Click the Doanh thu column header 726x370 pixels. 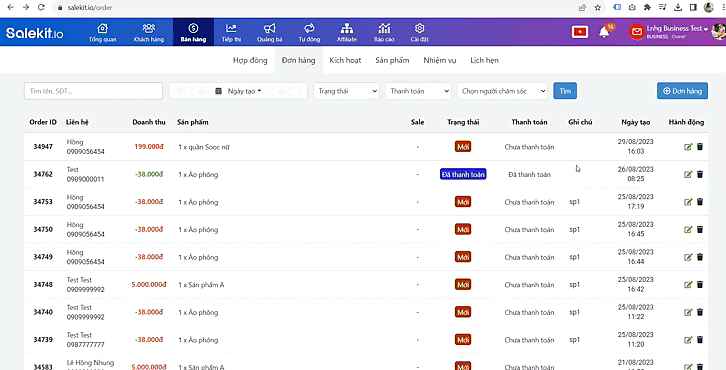(x=149, y=122)
